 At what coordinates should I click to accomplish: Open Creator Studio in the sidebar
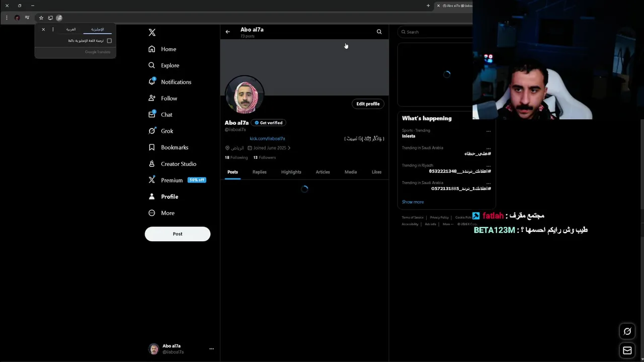click(173, 164)
